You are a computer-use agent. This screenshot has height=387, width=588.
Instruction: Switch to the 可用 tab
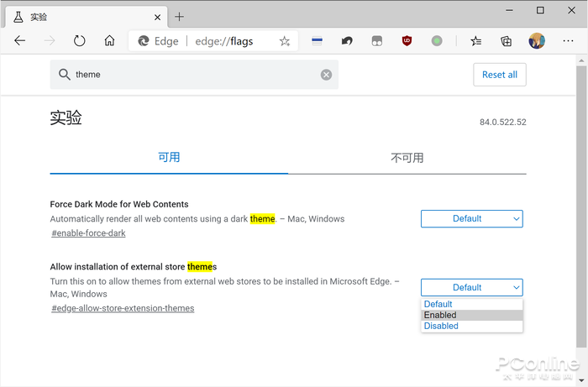[169, 157]
